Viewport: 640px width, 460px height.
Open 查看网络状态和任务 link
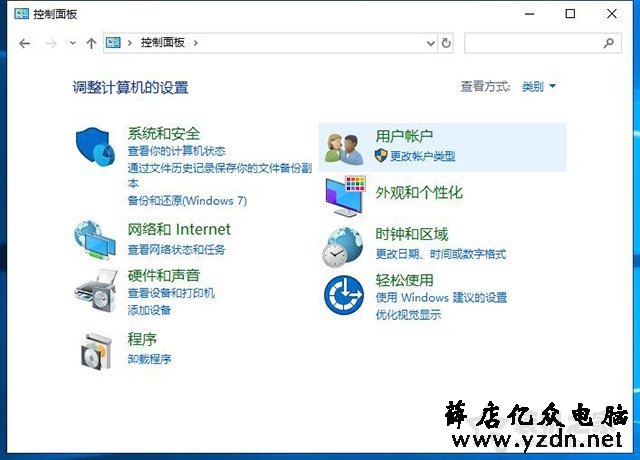tap(176, 249)
